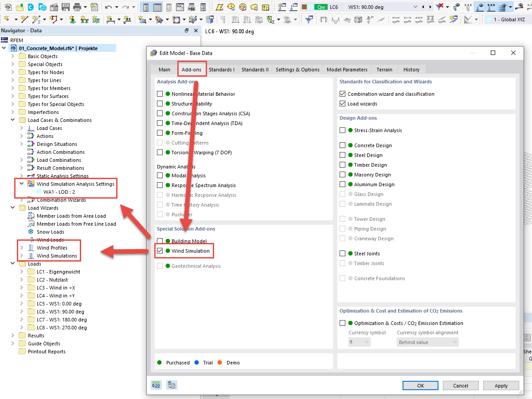Undo the last action
The width and height of the screenshot is (532, 399).
coord(109,7)
